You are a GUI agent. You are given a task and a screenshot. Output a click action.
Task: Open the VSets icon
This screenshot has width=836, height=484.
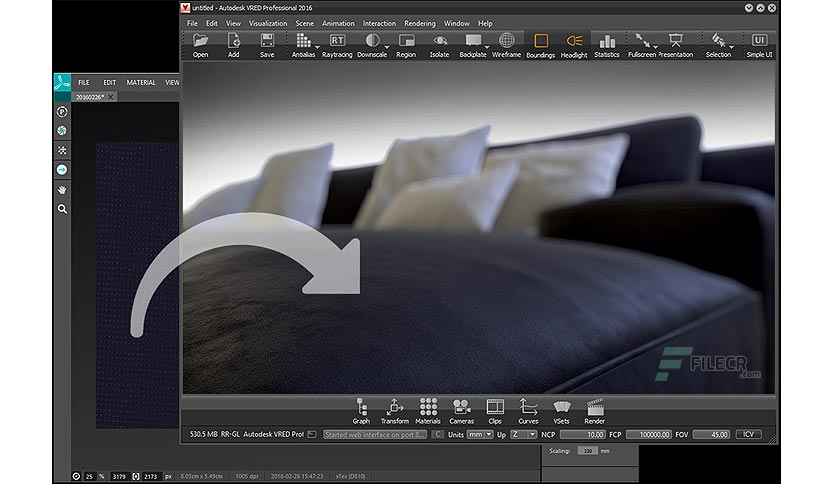[561, 407]
